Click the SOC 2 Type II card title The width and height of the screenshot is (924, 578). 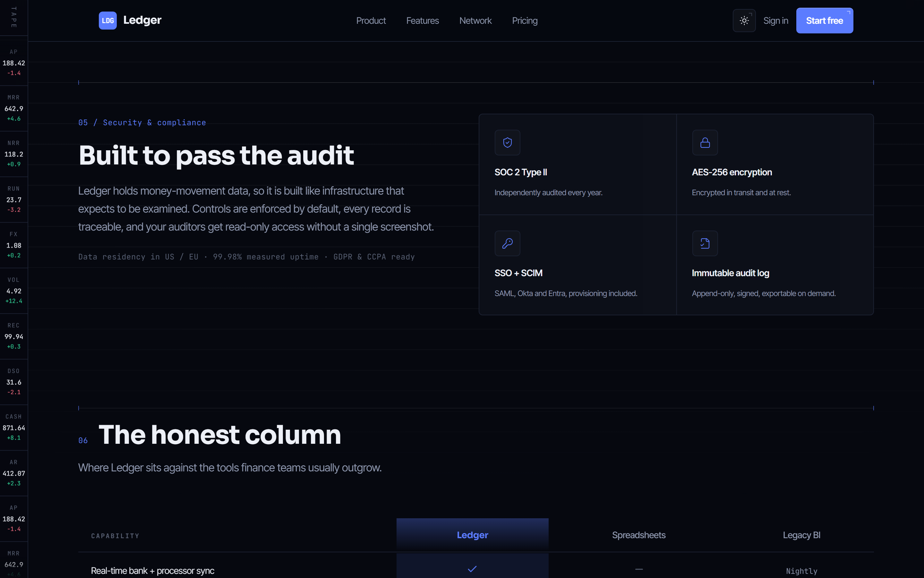tap(520, 172)
